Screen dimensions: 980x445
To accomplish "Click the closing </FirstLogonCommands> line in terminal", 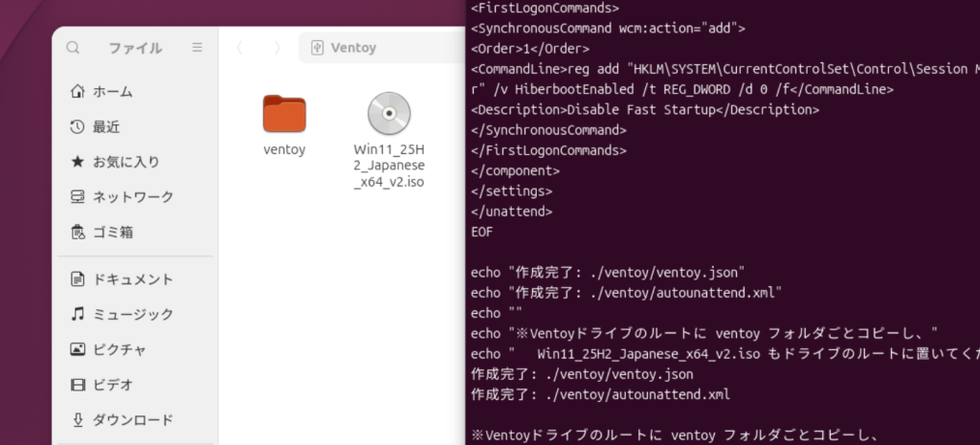I will pyautogui.click(x=548, y=150).
